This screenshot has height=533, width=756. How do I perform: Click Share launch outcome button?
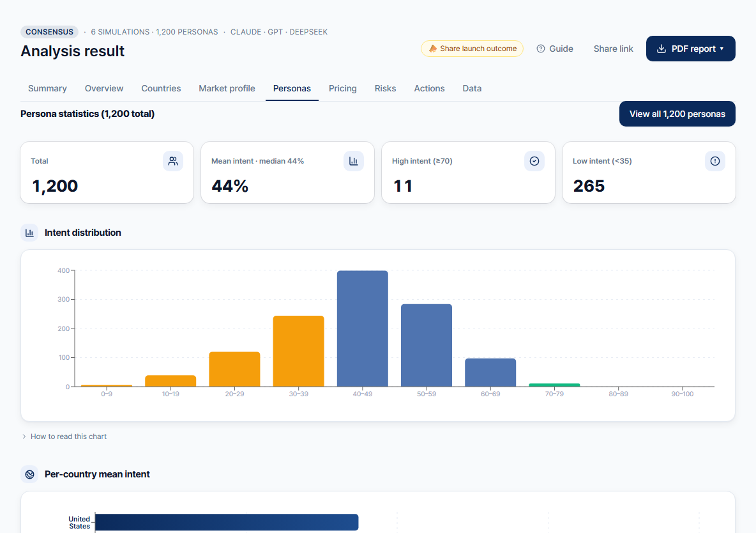[472, 49]
